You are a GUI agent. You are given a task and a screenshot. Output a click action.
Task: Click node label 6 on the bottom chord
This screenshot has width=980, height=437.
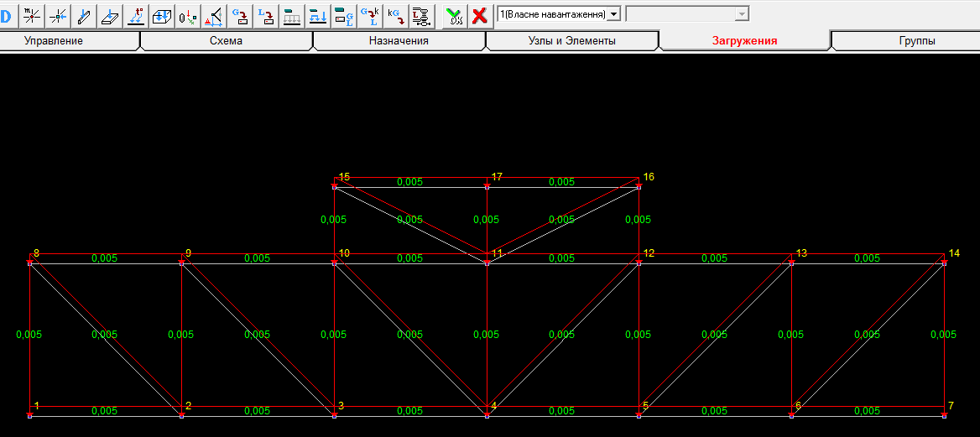(x=798, y=406)
